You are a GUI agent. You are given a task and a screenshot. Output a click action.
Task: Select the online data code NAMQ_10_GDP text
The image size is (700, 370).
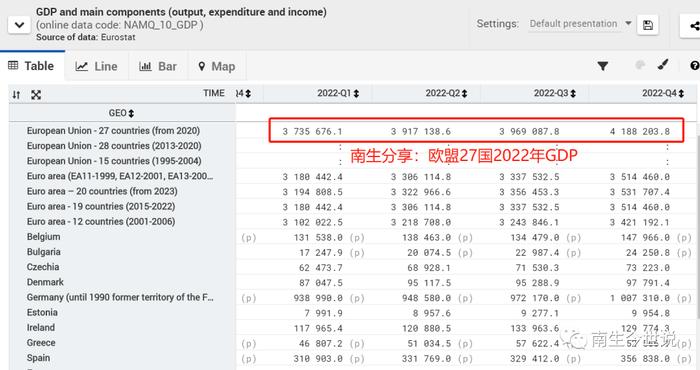(120, 25)
